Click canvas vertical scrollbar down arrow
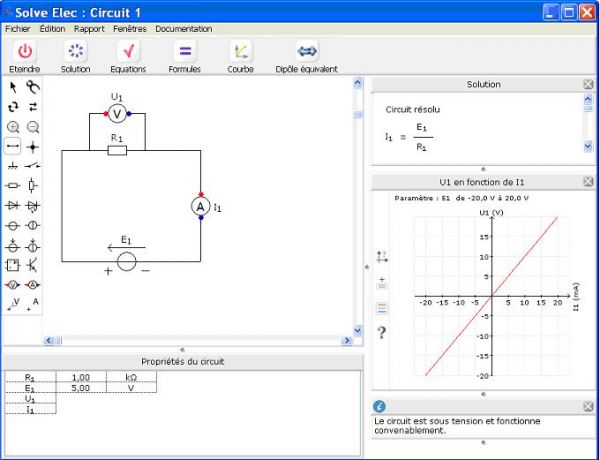 point(358,330)
